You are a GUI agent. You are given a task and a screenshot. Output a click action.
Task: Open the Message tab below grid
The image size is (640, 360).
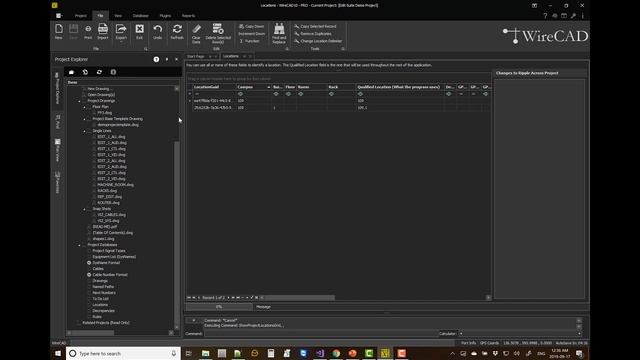coord(263,307)
